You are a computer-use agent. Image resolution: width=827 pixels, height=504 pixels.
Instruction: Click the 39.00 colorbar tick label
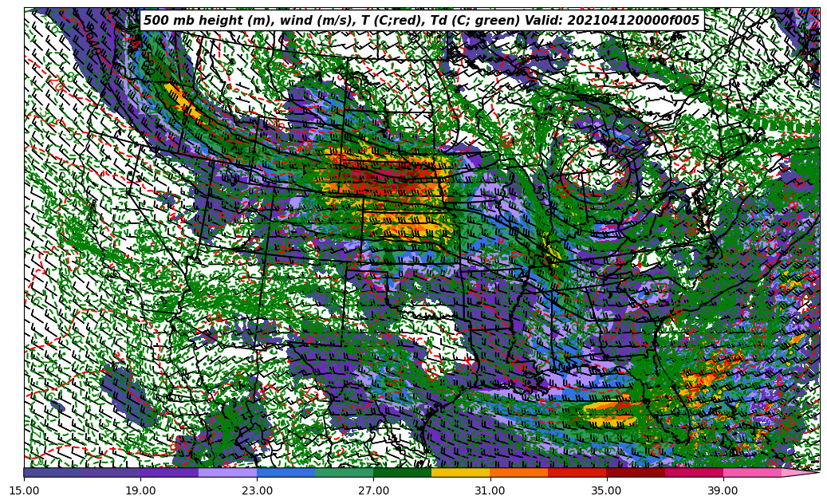pyautogui.click(x=723, y=490)
